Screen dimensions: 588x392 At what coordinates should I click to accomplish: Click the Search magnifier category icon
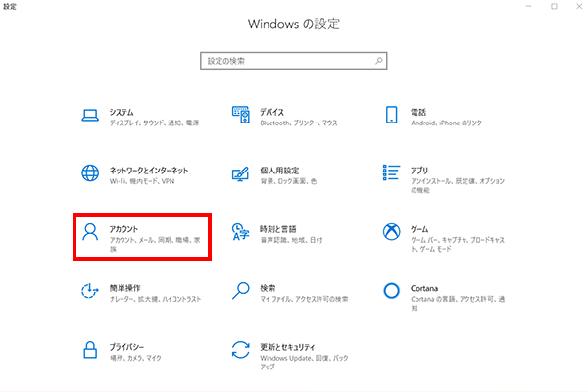click(241, 291)
